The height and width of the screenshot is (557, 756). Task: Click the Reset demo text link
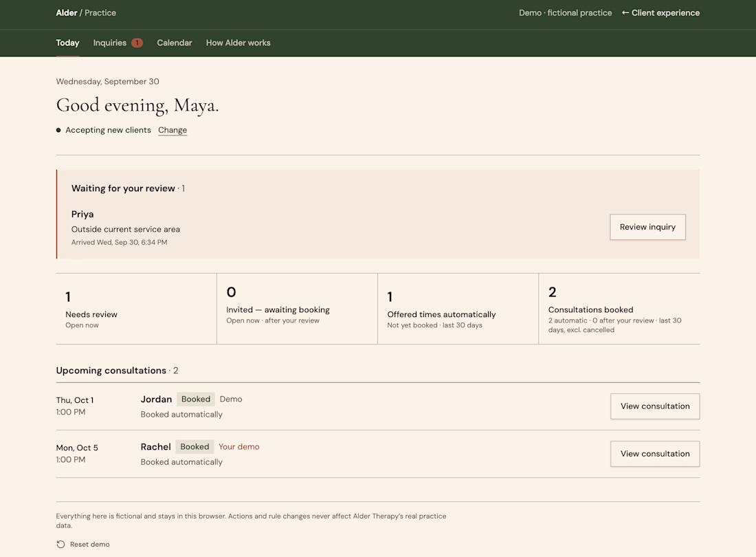pyautogui.click(x=89, y=545)
